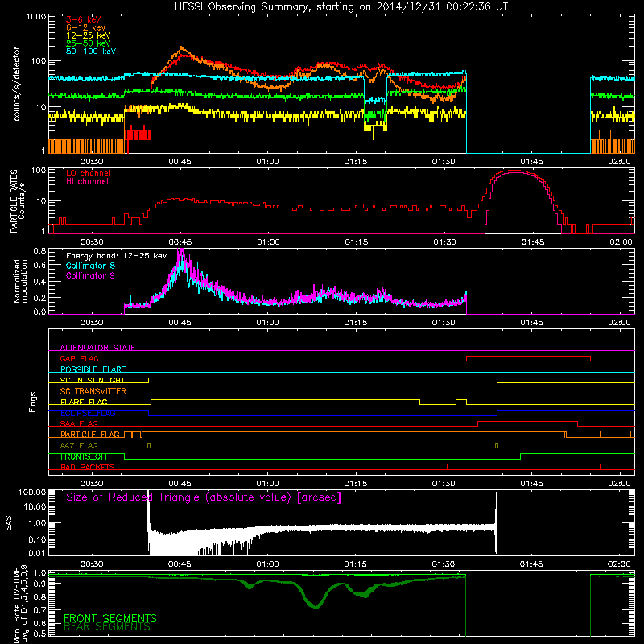
Task: Select the Collimator 8 legend label
Action: (x=91, y=266)
